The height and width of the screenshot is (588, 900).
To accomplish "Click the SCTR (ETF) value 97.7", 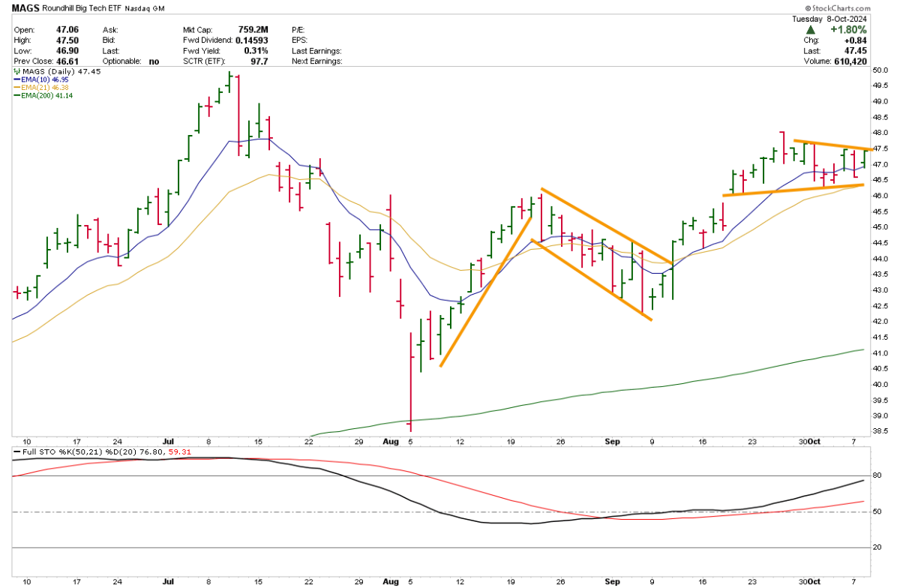I will pos(257,61).
